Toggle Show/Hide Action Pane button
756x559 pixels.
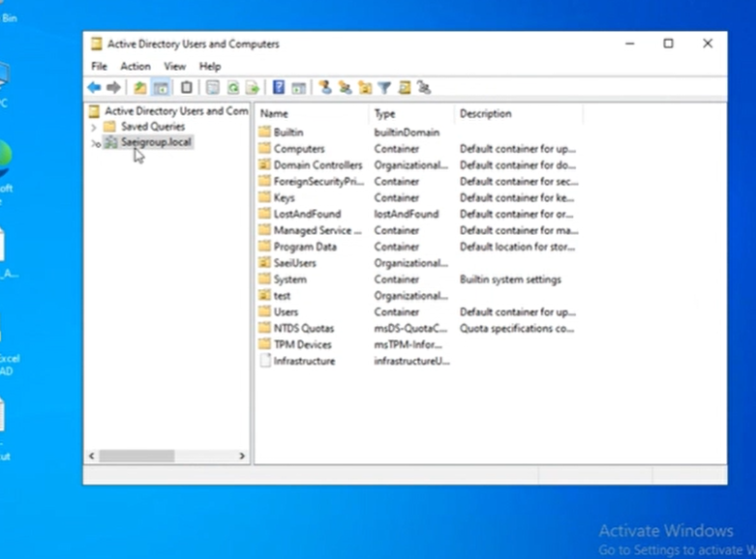point(298,88)
